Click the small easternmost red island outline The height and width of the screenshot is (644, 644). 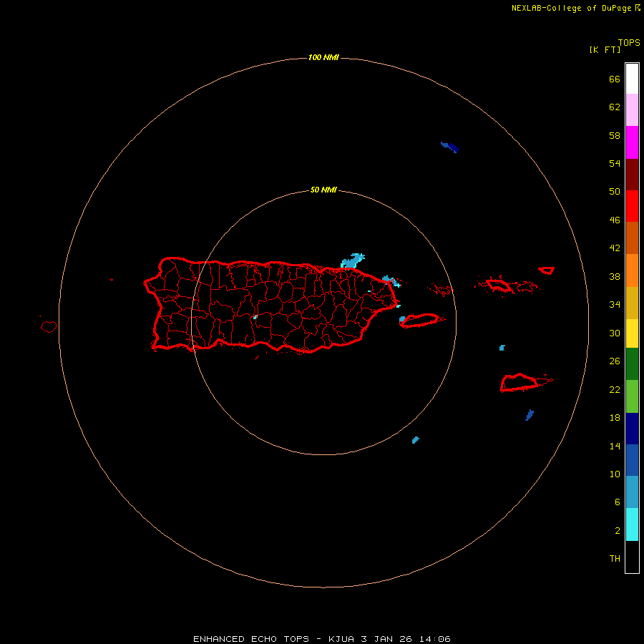tap(546, 270)
